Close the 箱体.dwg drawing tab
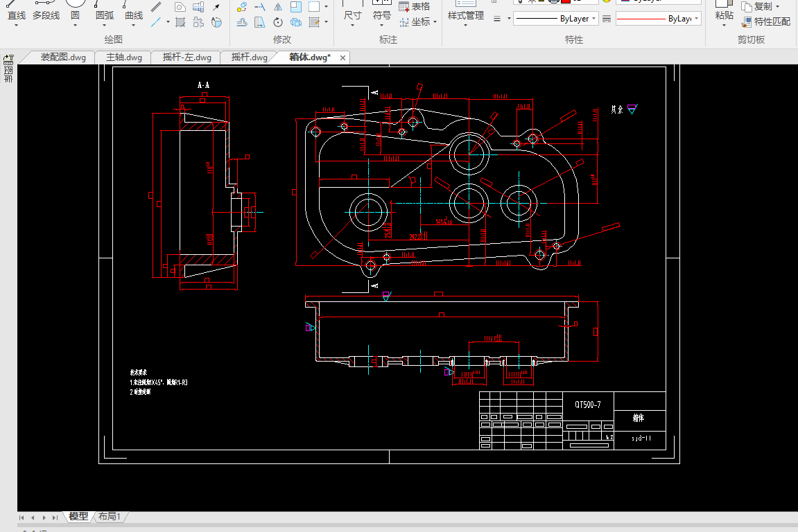The height and width of the screenshot is (532, 798). pyautogui.click(x=342, y=58)
